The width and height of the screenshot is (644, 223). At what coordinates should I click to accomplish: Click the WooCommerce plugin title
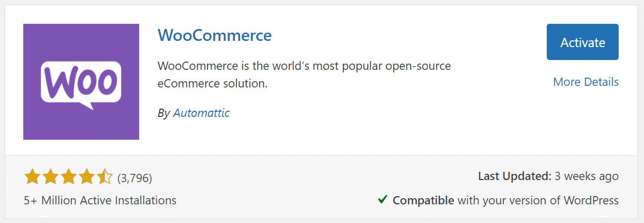(x=215, y=35)
